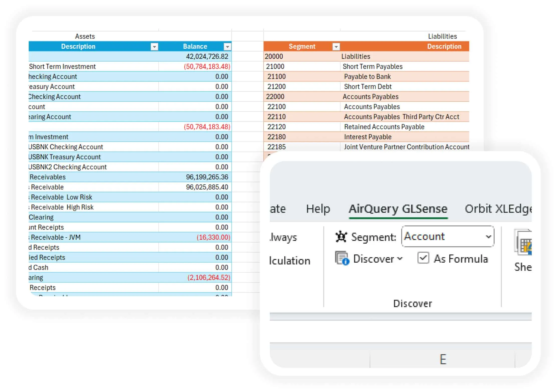The height and width of the screenshot is (392, 557).
Task: Click the Discover document info icon
Action: pos(342,258)
